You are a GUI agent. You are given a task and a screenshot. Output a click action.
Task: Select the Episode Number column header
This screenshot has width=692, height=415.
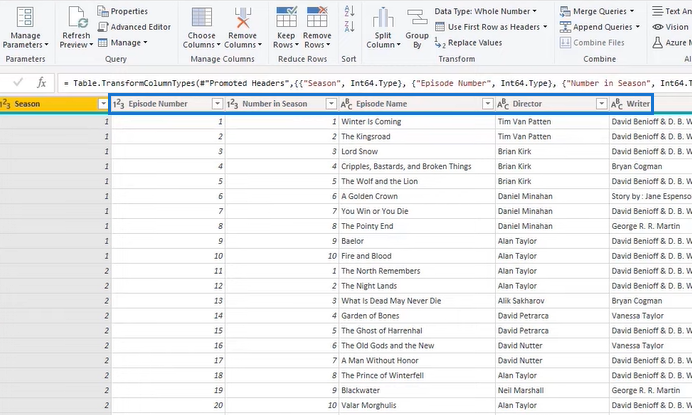(x=158, y=104)
